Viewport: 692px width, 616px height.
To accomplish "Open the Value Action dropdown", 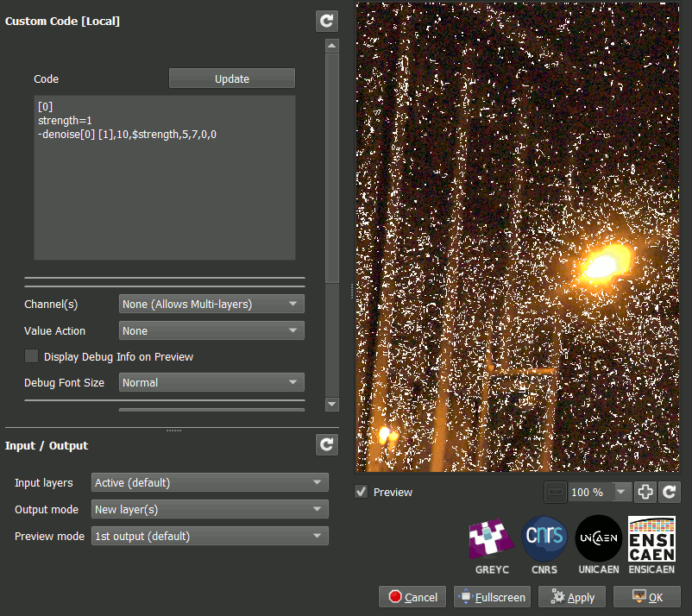I will (x=211, y=330).
